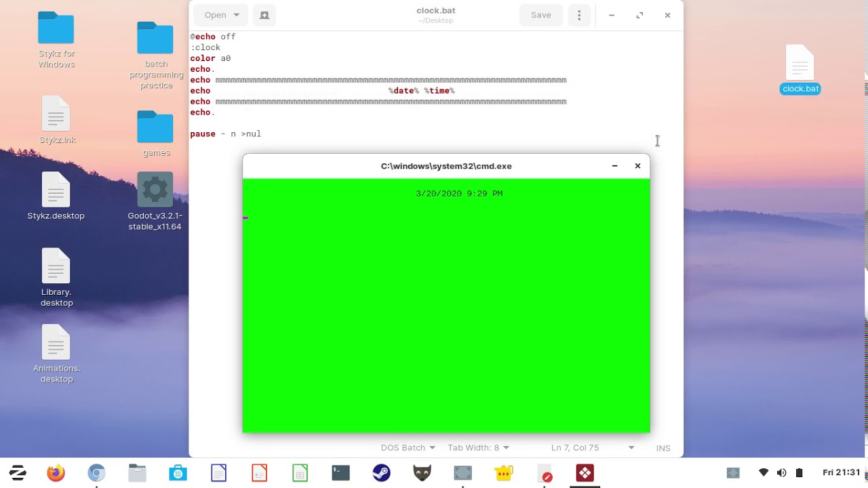Launch Steam from the taskbar
Screen dimensions: 868x488
pos(381,473)
